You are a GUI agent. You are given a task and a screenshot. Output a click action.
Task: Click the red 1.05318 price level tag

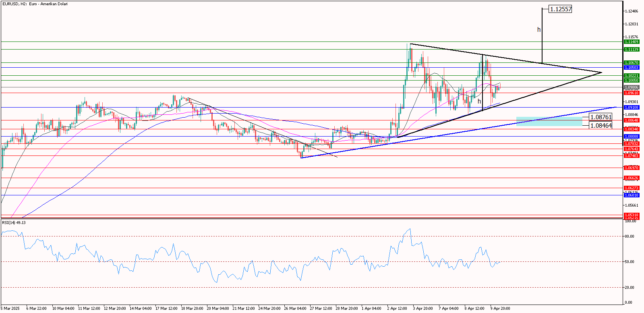tap(632, 215)
